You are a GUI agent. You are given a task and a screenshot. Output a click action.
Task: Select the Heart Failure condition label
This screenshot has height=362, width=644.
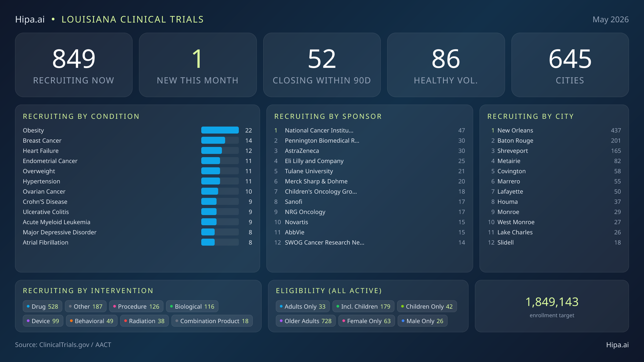41,151
